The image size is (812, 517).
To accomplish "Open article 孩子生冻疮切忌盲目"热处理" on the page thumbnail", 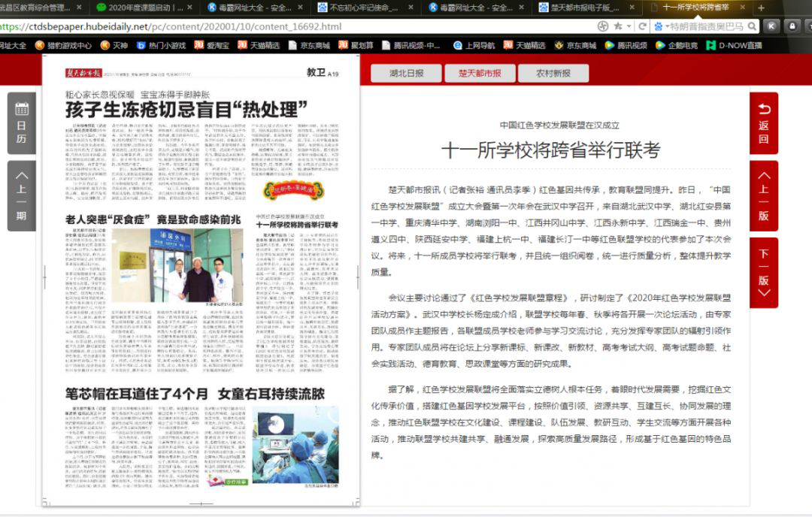I will [x=186, y=109].
